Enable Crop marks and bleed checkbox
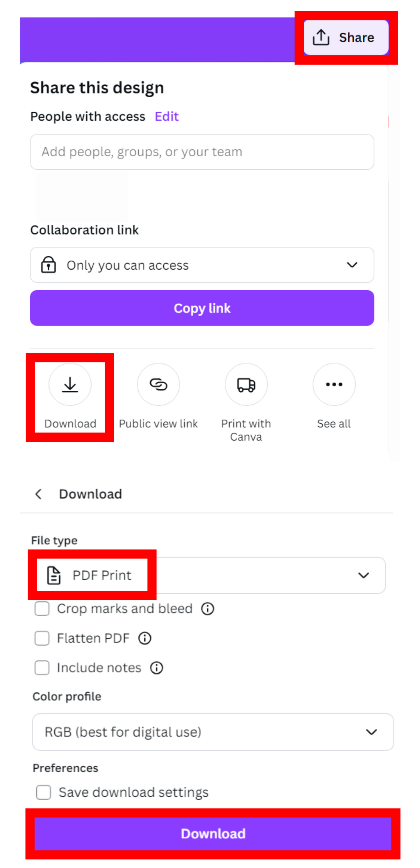 click(42, 609)
